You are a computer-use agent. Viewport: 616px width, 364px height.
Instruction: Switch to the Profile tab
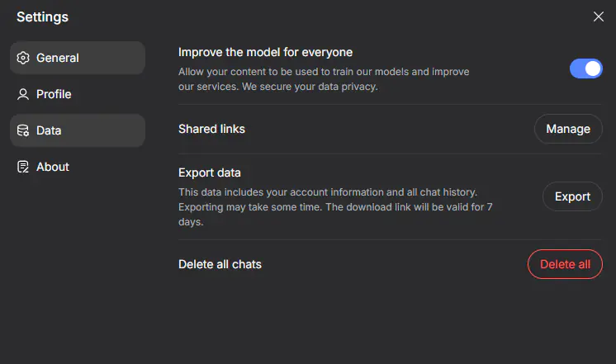78,94
